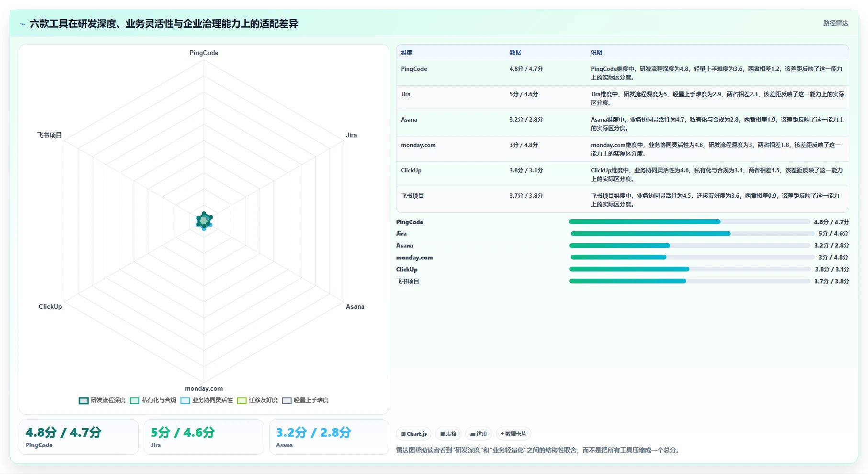Click the Jira radar axis label
This screenshot has height=474, width=868.
[351, 135]
